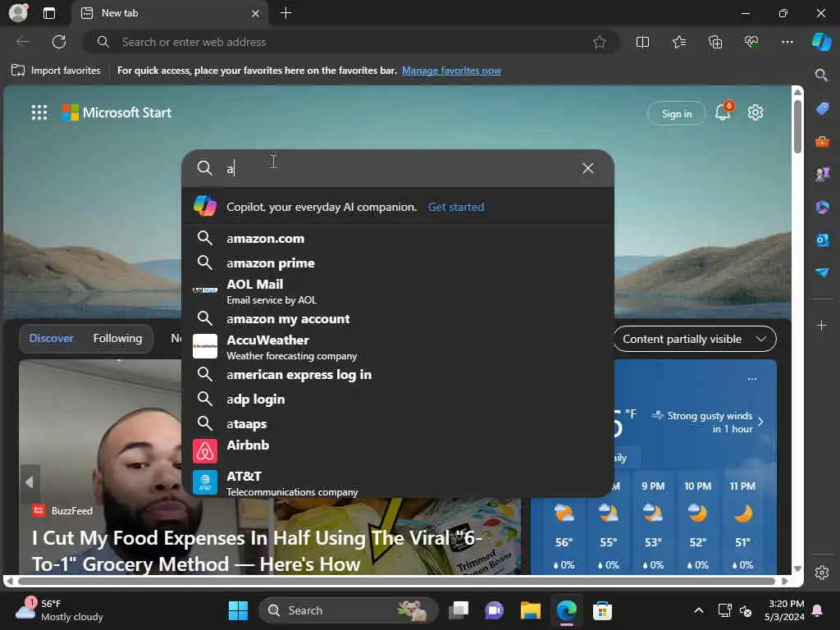Select AT&T suggestion

(x=398, y=482)
